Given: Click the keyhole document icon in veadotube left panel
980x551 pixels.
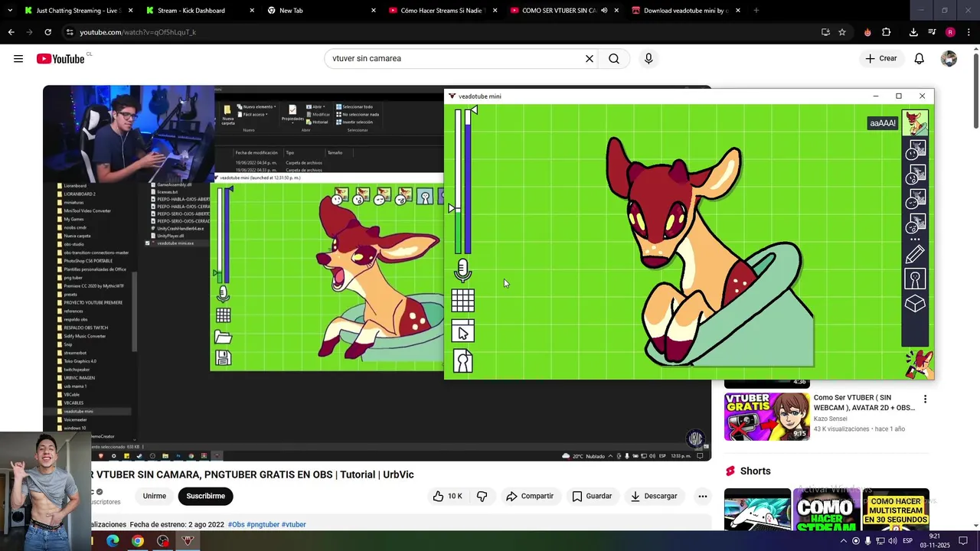Looking at the screenshot, I should (x=462, y=360).
